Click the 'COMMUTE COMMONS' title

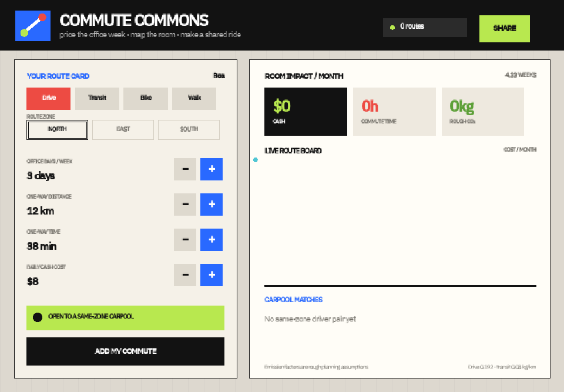(134, 21)
